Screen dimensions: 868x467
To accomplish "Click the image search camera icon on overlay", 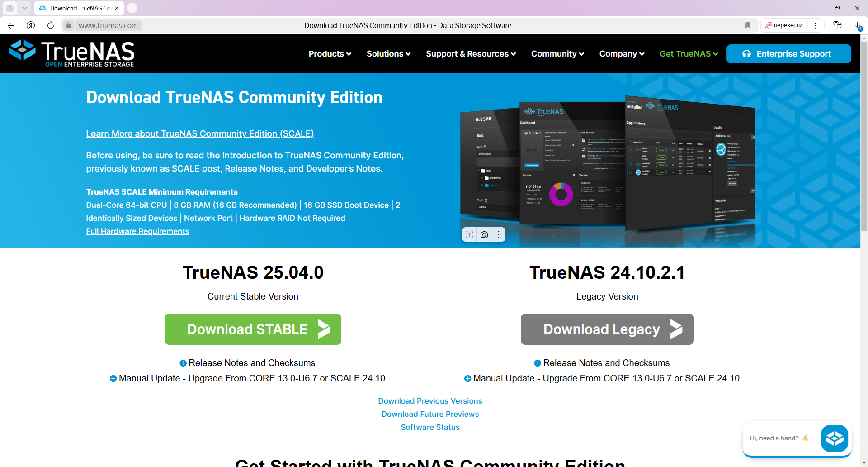I will click(484, 234).
